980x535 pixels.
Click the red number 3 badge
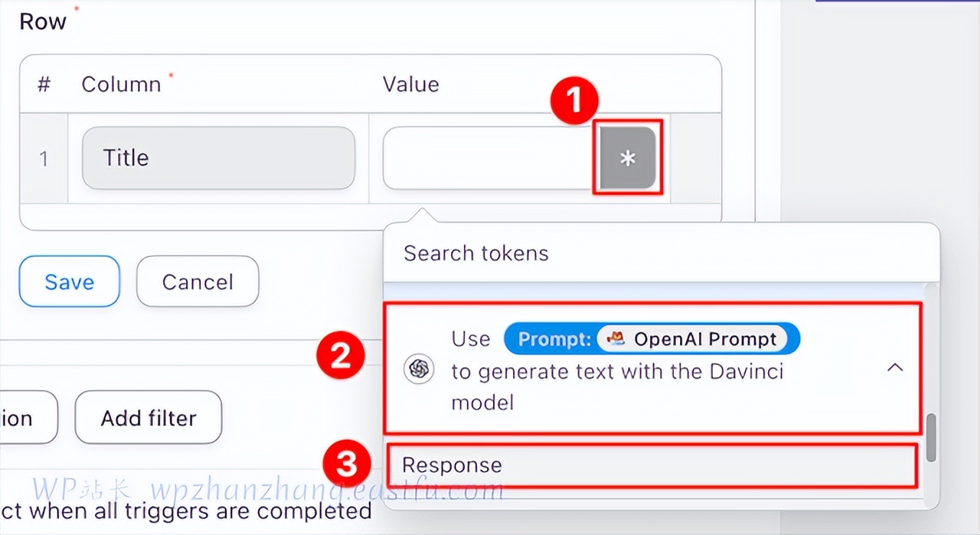click(x=347, y=465)
